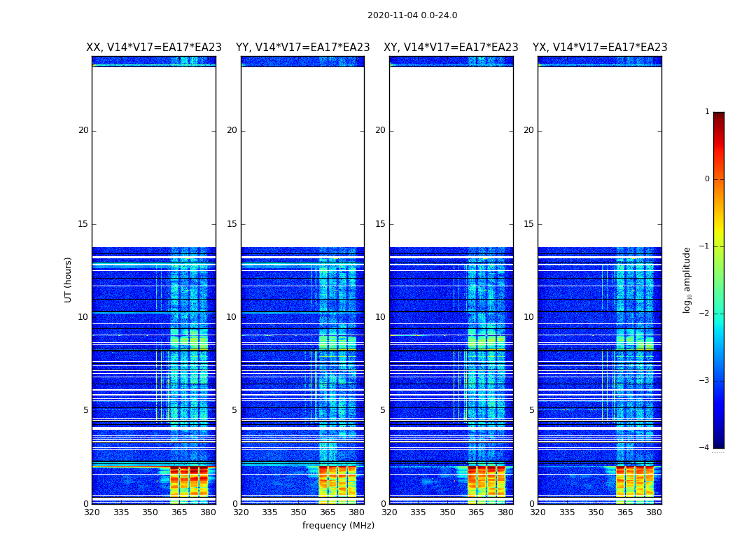Select the YY panel title text
735x560 pixels.
click(302, 48)
